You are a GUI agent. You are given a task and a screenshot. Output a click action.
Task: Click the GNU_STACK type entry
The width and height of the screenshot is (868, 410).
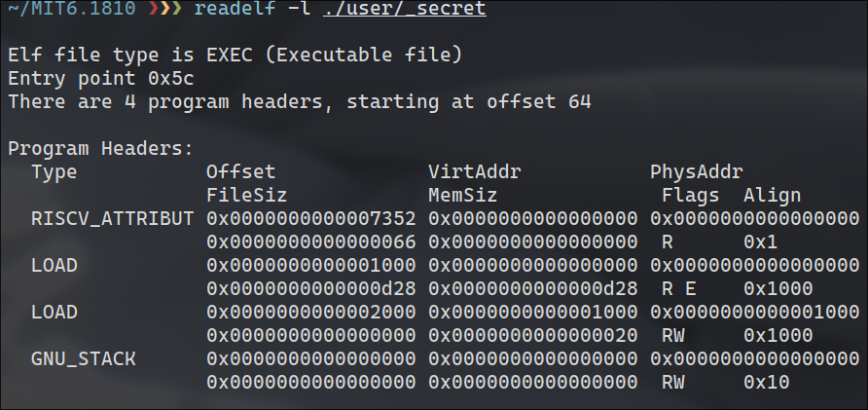pyautogui.click(x=83, y=359)
